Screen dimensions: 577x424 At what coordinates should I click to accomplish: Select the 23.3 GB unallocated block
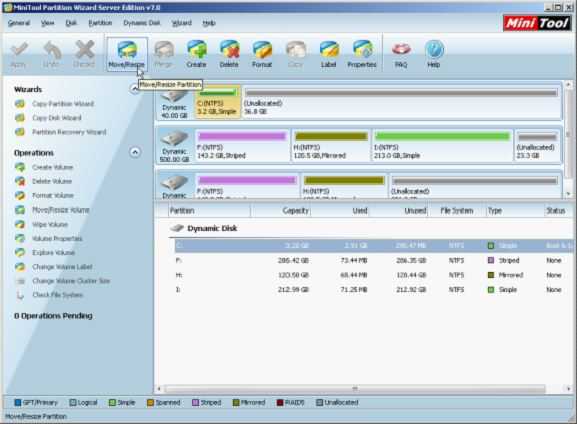tap(537, 145)
